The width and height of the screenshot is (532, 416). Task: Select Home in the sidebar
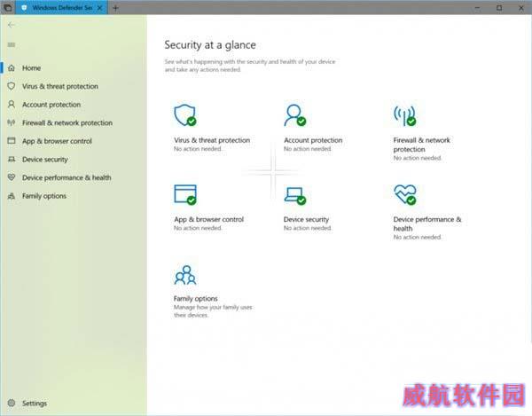[31, 68]
